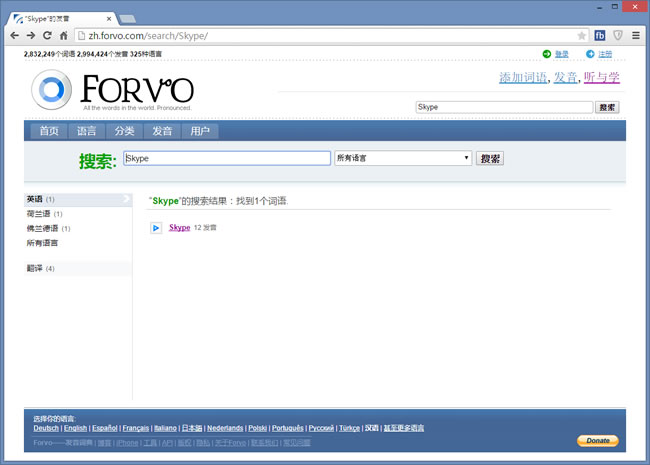
Task: Open the 发音 pronunciations nav tab
Action: pos(162,131)
